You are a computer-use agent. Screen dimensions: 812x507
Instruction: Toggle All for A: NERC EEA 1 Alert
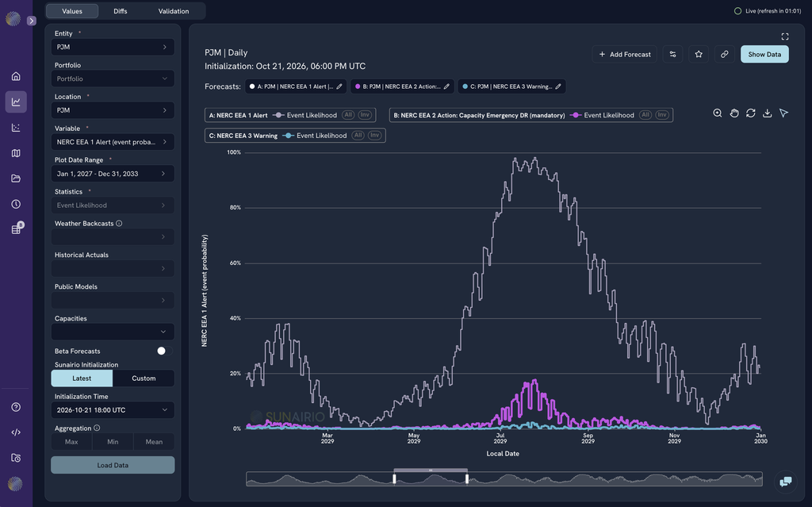tap(348, 115)
